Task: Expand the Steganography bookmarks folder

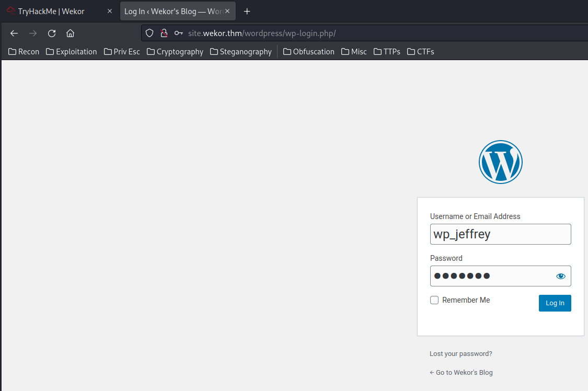Action: point(241,52)
